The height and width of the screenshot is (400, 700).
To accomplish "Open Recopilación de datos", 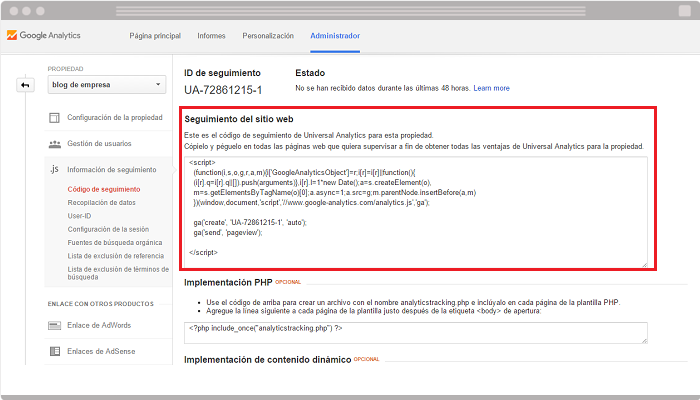I will pos(101,203).
